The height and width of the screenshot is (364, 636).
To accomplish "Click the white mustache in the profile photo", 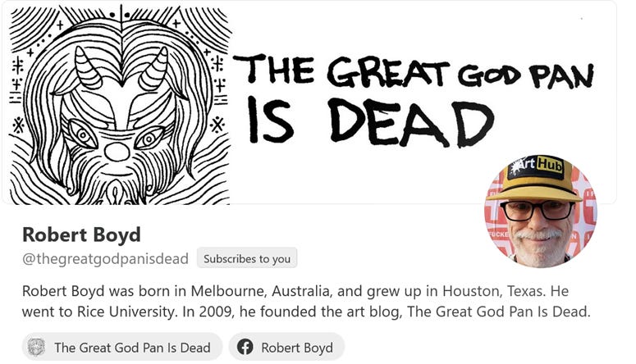I will click(x=538, y=234).
